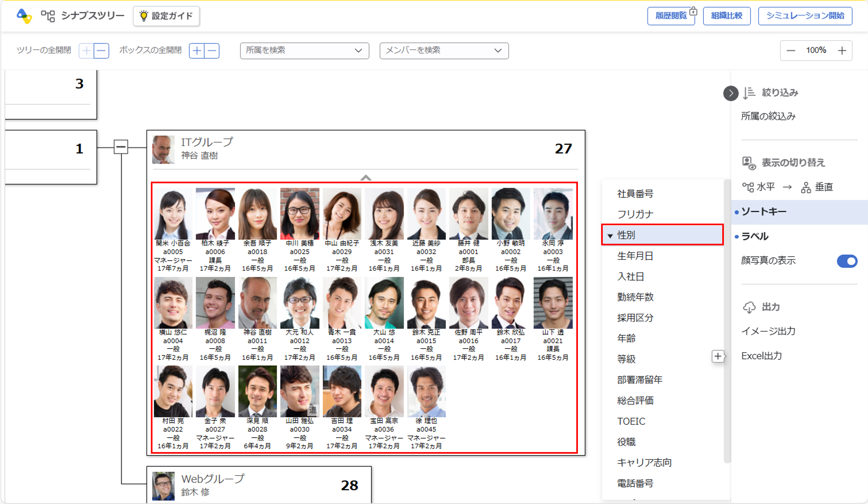The image size is (868, 504).
Task: Zoom out with the minus icon
Action: (x=791, y=51)
